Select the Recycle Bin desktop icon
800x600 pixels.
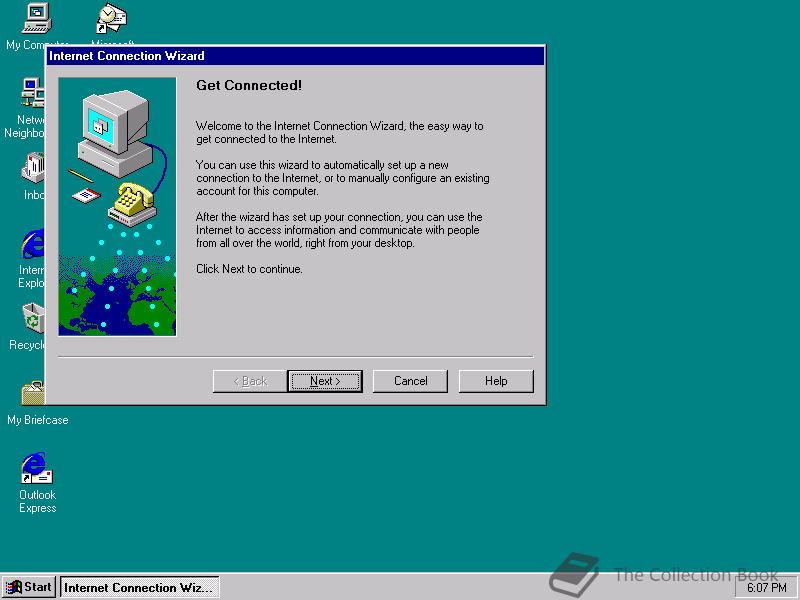point(34,318)
